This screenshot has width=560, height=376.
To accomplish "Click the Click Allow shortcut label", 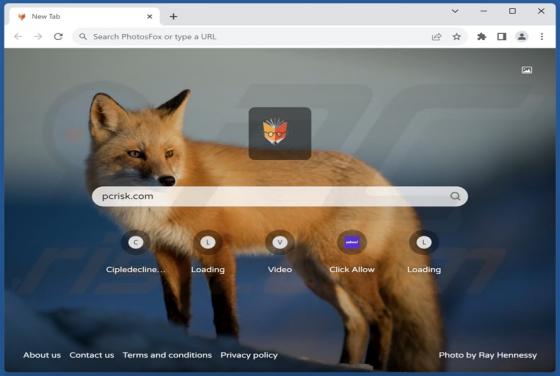I will click(352, 270).
